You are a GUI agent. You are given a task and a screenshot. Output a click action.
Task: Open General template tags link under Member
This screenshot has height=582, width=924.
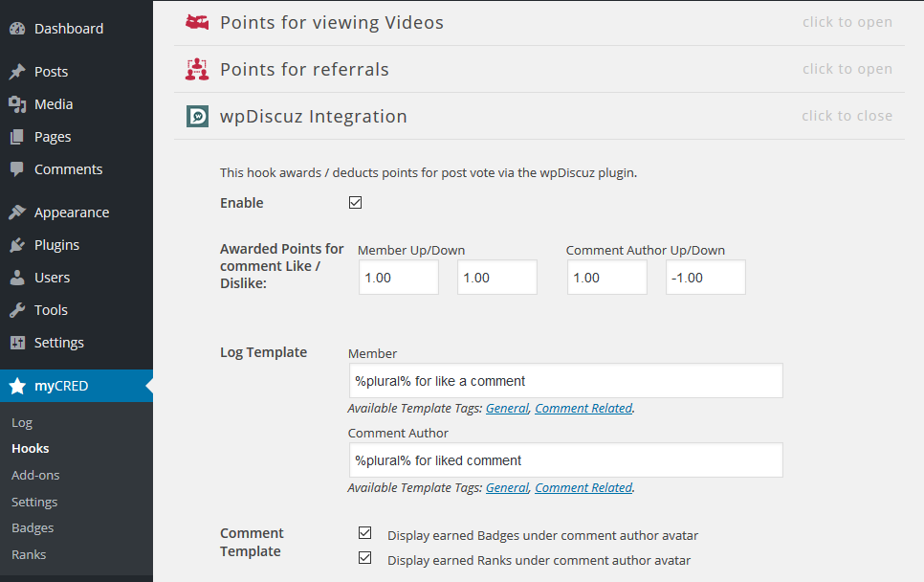(507, 408)
